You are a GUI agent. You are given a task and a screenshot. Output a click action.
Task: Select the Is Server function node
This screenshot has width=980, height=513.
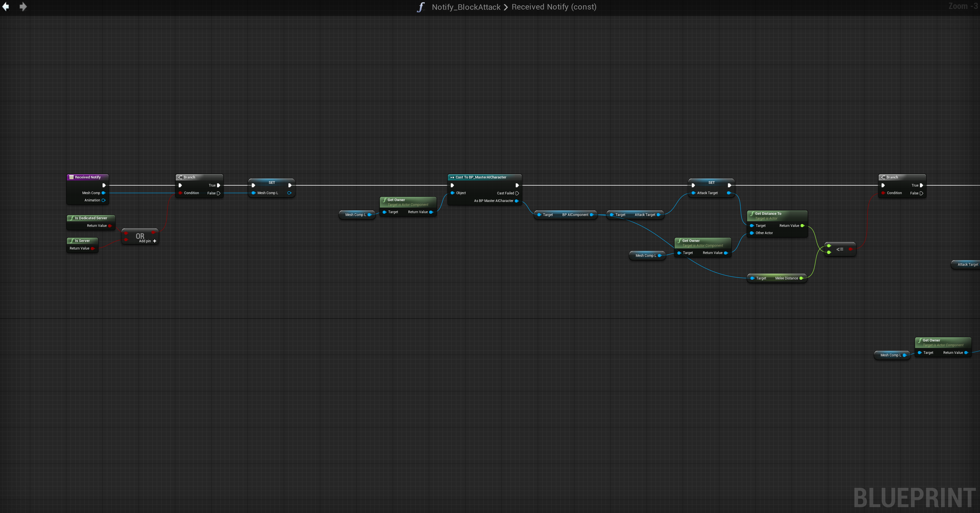click(83, 241)
